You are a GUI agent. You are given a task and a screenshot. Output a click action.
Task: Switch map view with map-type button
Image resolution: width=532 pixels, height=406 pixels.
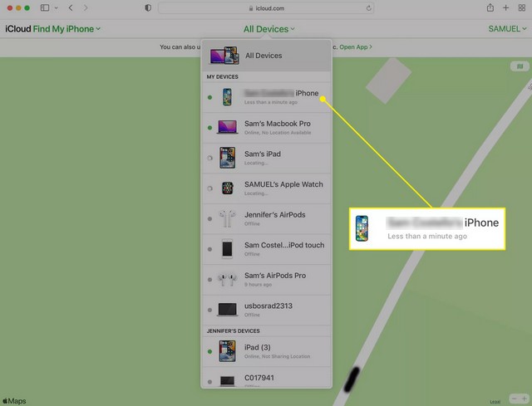[520, 66]
